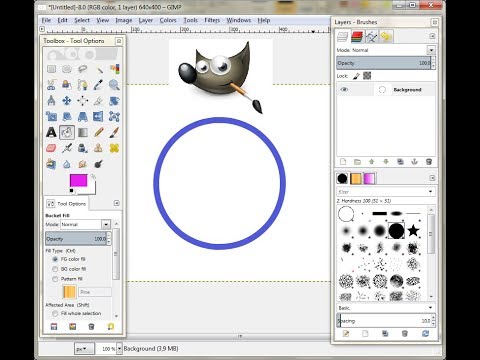Adjust the layer Opacity slider
Viewport: 480px width, 360px height.
point(384,63)
